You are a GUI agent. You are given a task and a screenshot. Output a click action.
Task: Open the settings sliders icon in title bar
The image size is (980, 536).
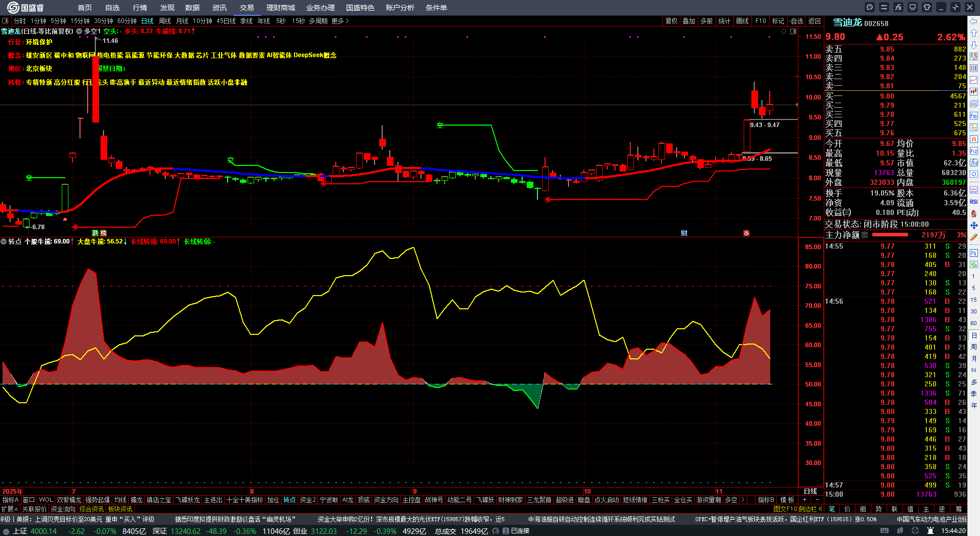(884, 7)
